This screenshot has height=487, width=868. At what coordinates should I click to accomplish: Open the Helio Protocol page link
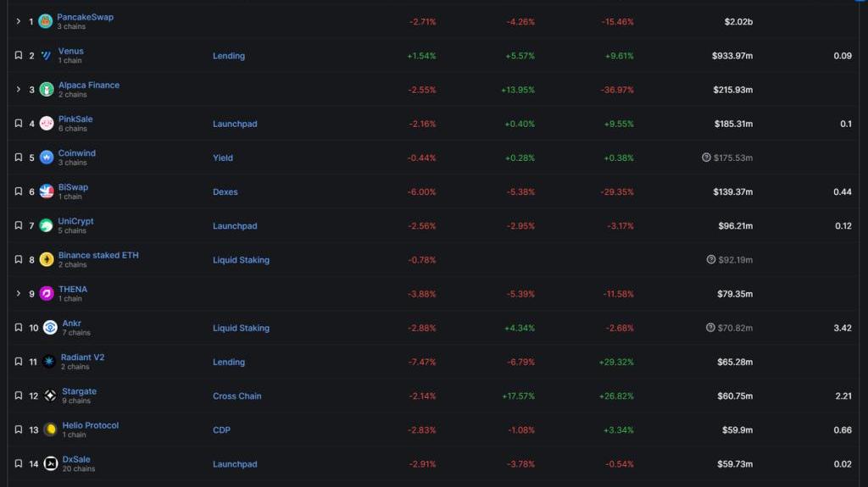pyautogui.click(x=90, y=425)
